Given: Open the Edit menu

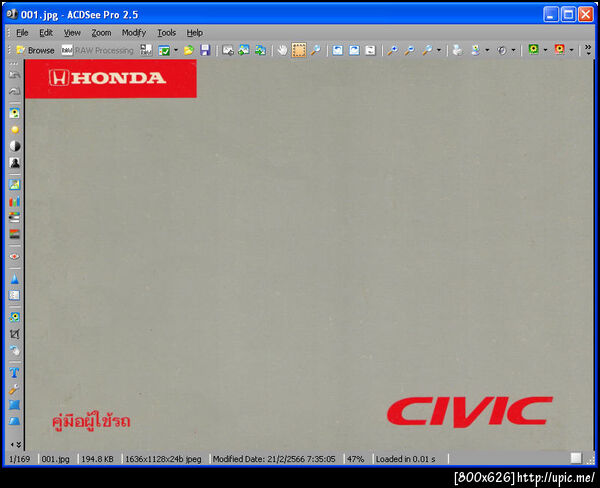Looking at the screenshot, I should pyautogui.click(x=46, y=33).
